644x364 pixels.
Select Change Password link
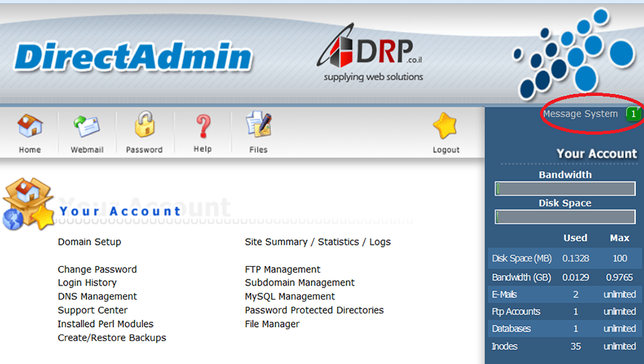[97, 269]
